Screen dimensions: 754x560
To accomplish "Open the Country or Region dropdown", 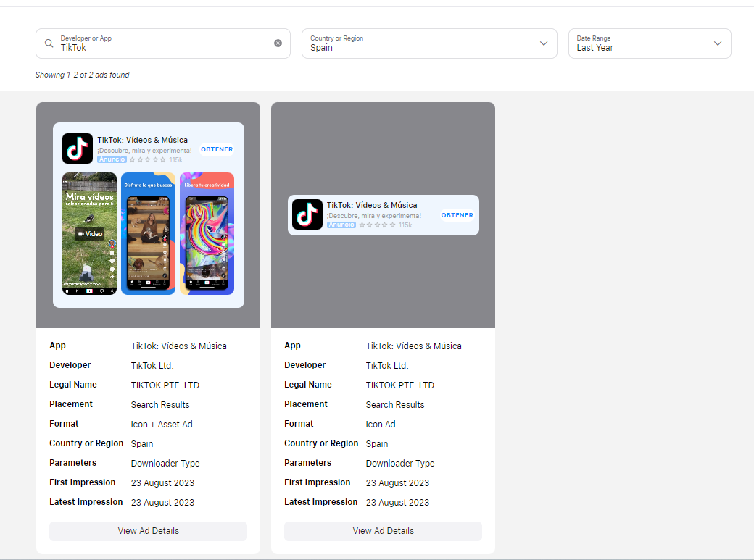I will (429, 43).
